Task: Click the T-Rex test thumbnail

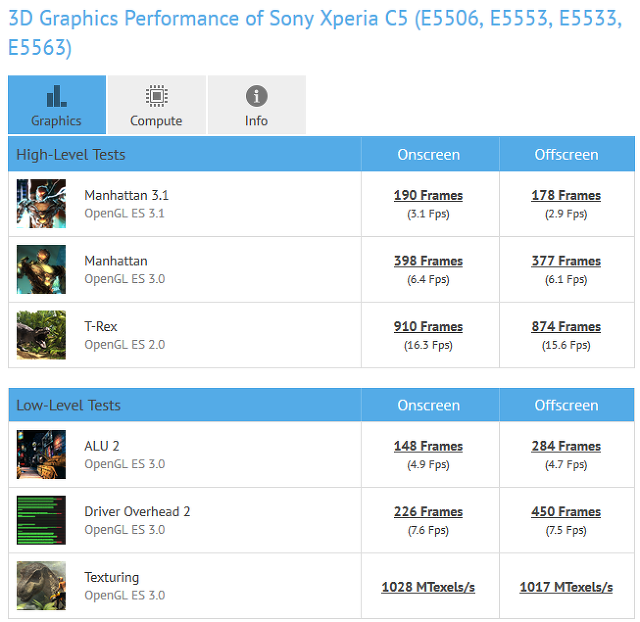Action: point(41,335)
